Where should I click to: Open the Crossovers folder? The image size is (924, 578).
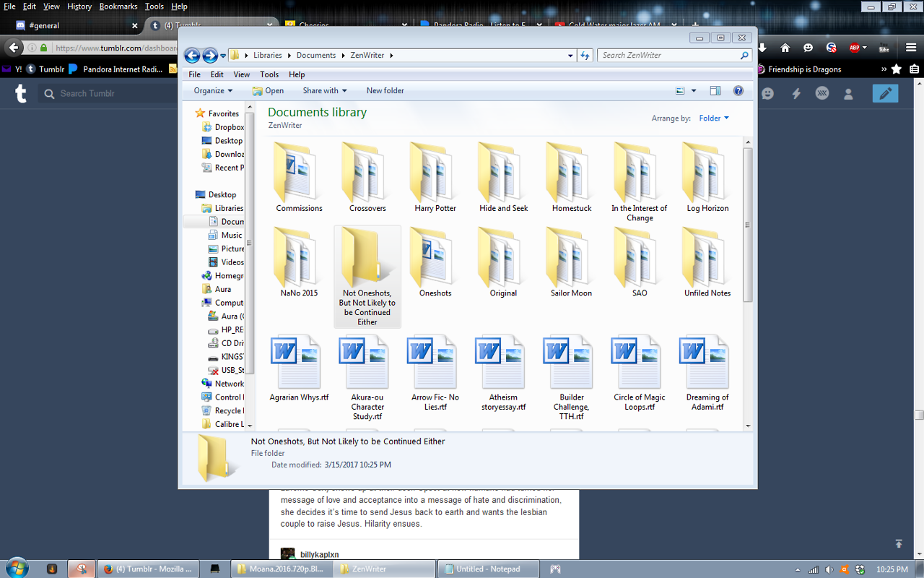click(367, 177)
